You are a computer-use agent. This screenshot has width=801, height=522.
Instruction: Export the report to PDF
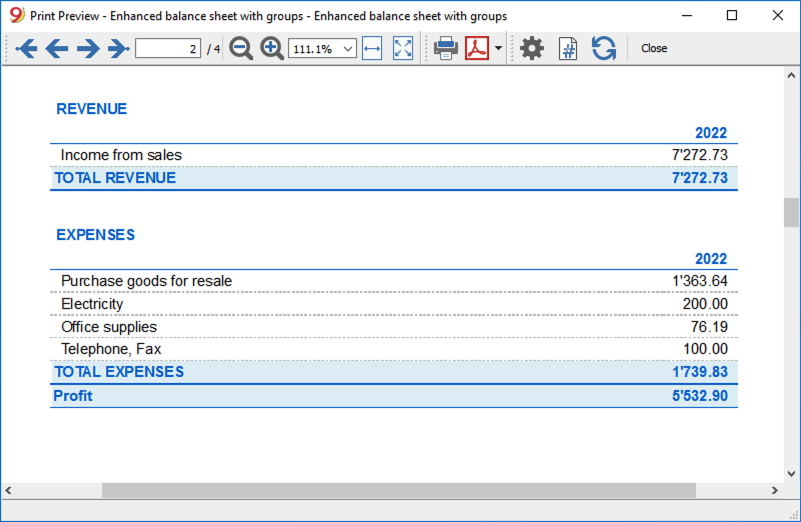(477, 48)
